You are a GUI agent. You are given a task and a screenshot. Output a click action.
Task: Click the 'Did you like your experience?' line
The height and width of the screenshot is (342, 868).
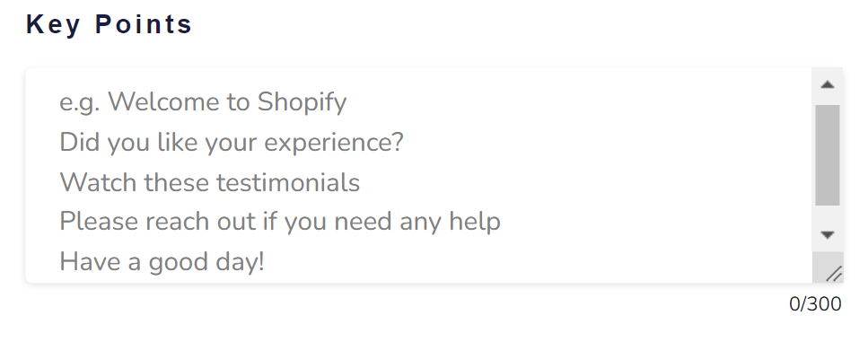point(232,143)
